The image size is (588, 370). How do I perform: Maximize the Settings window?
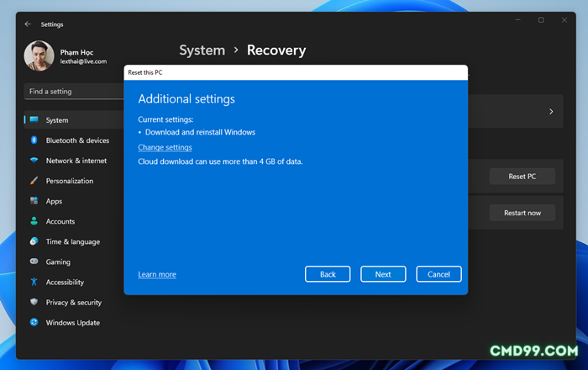tap(541, 20)
